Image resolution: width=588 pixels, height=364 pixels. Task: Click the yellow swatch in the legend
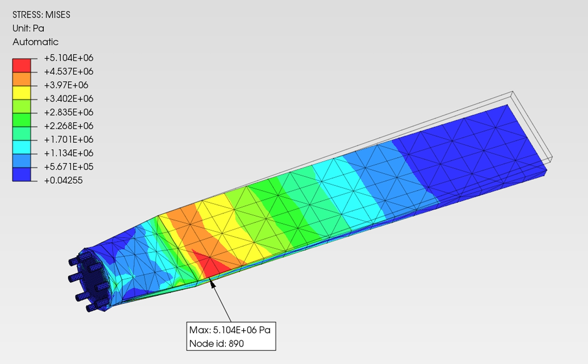pos(22,92)
